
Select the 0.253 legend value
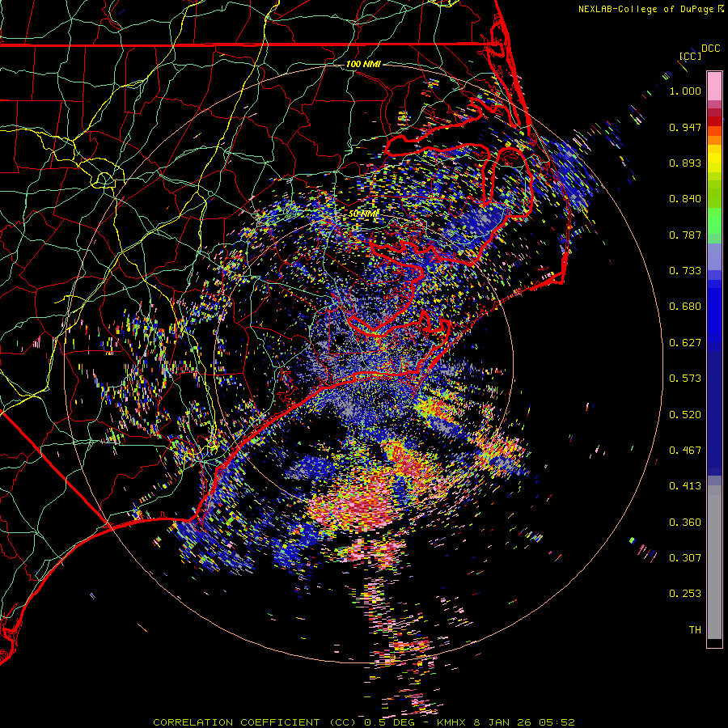685,594
